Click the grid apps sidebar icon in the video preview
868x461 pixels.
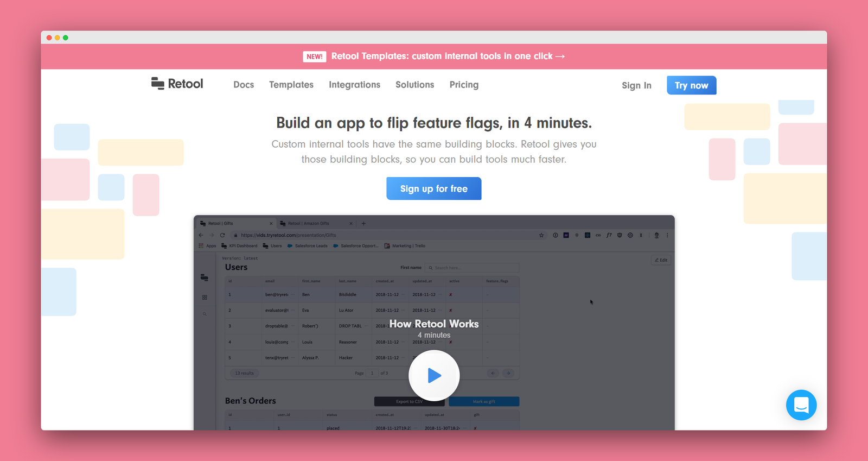pyautogui.click(x=205, y=298)
